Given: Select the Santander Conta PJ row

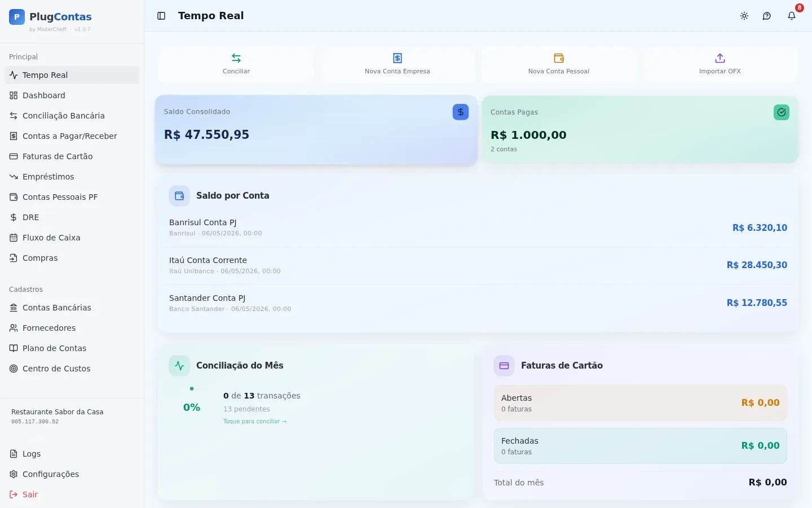Looking at the screenshot, I should pos(478,303).
